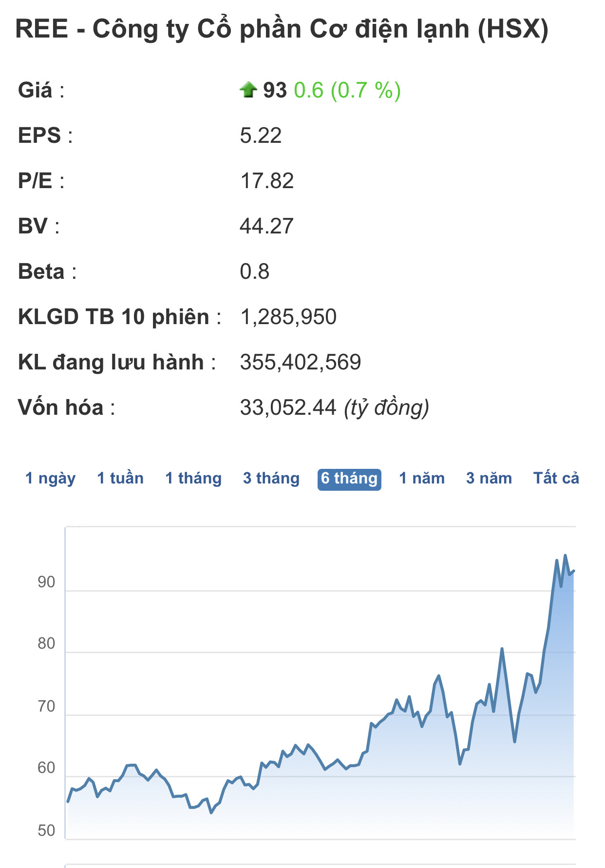605x868 pixels.
Task: Switch chart to 1 tuần range
Action: 120,478
